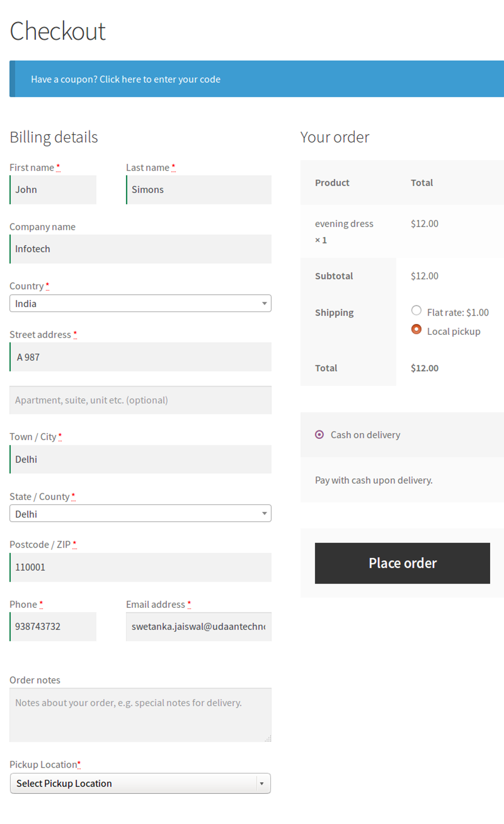Screen dimensions: 504x824
Task: Click the State dropdown arrow icon
Action: tap(264, 514)
